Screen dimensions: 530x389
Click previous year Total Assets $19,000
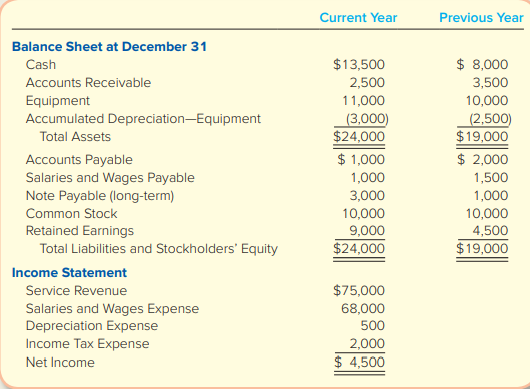(x=482, y=137)
